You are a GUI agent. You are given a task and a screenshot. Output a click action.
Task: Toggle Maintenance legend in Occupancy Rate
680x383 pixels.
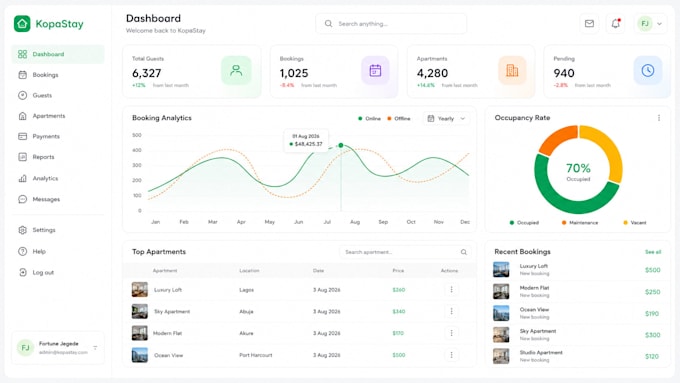(580, 223)
